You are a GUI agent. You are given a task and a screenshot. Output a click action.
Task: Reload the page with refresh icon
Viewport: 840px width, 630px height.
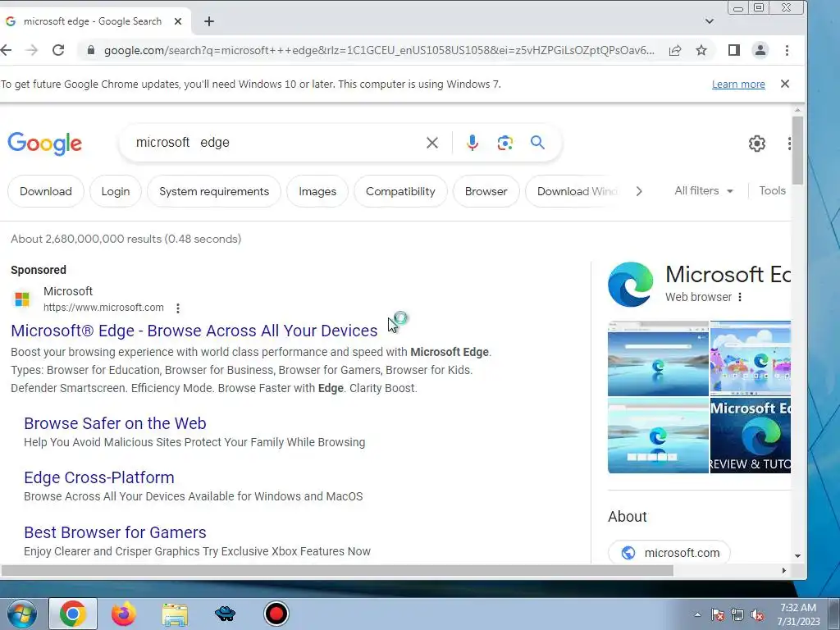point(58,50)
